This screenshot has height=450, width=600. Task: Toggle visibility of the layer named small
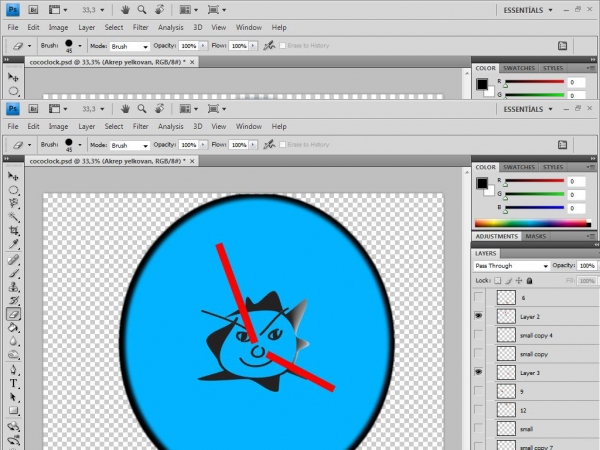(478, 428)
